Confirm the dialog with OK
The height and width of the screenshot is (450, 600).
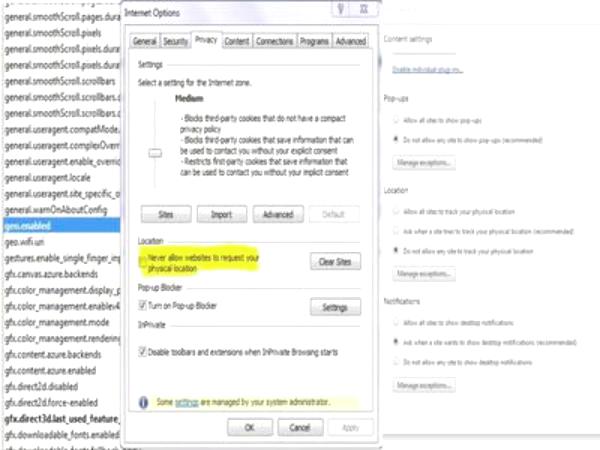coord(249,427)
